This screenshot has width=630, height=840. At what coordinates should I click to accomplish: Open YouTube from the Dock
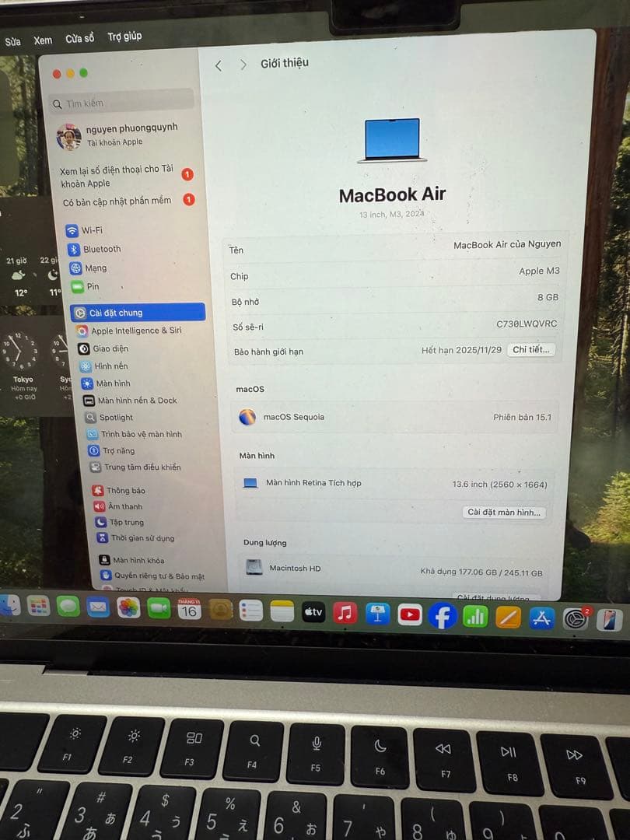coord(410,614)
